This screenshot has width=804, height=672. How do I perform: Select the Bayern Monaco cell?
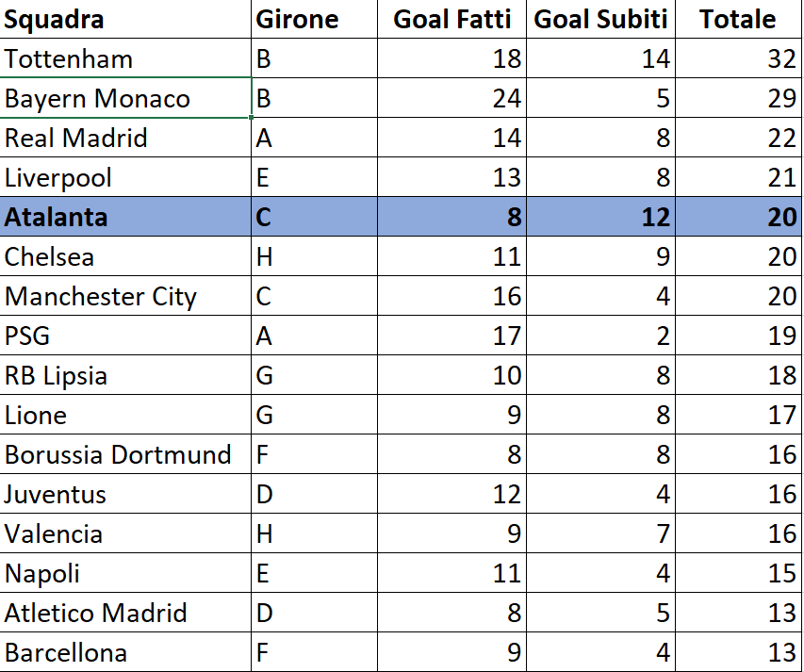click(x=126, y=99)
